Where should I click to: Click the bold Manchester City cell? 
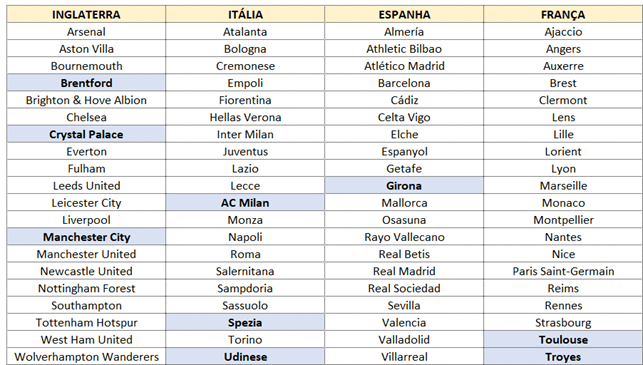pyautogui.click(x=86, y=237)
